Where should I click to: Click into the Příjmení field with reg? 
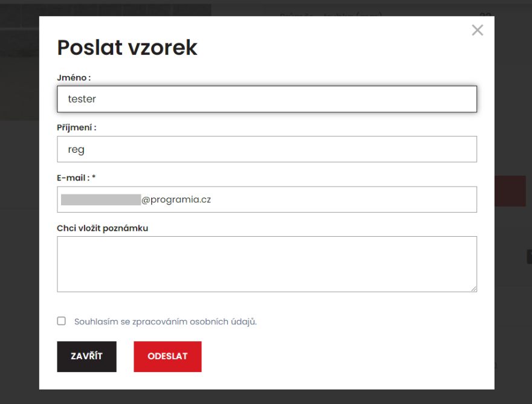pos(267,149)
